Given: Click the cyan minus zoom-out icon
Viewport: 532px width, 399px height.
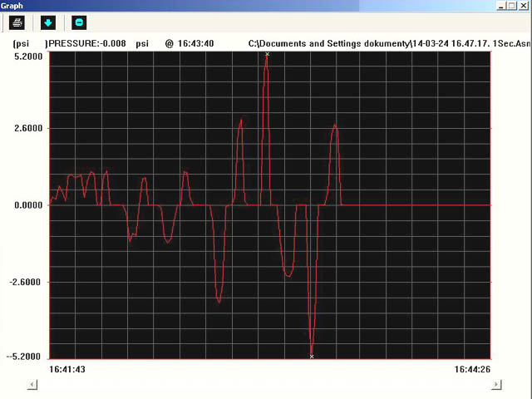Looking at the screenshot, I should 79,22.
